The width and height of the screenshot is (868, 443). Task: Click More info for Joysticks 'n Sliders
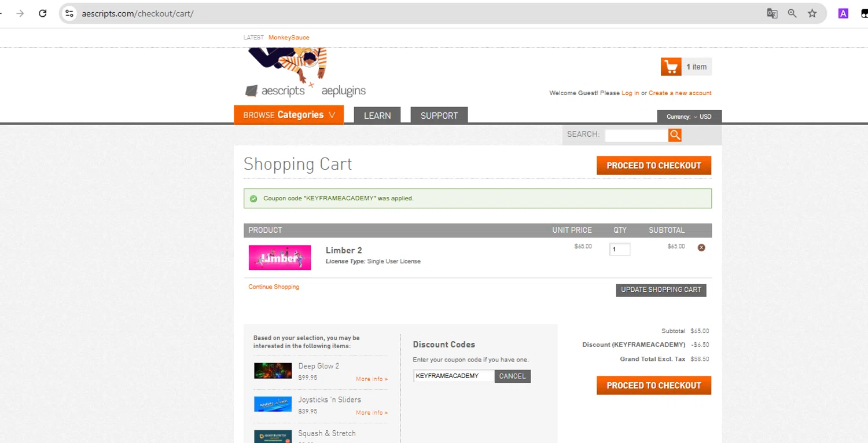[x=372, y=412]
